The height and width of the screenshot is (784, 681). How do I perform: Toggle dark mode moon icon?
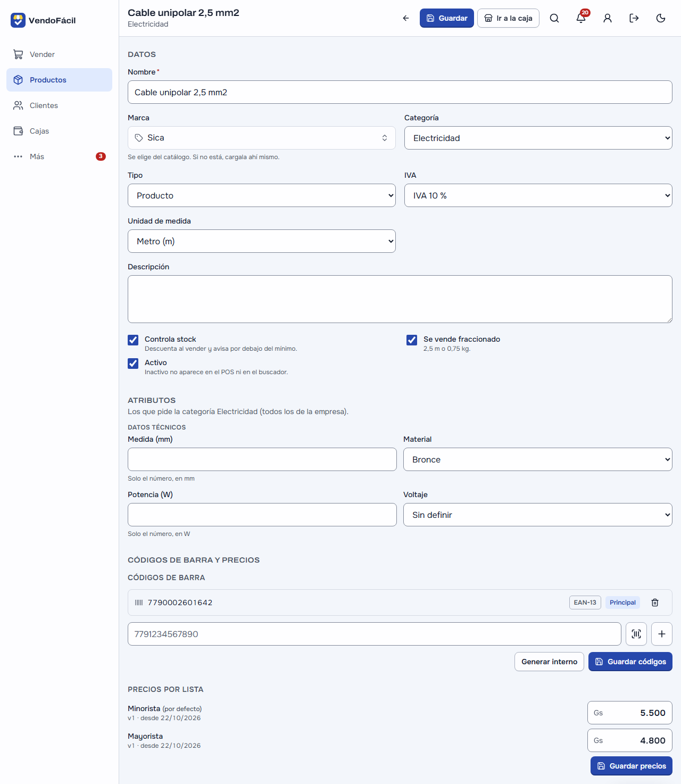[x=661, y=18]
